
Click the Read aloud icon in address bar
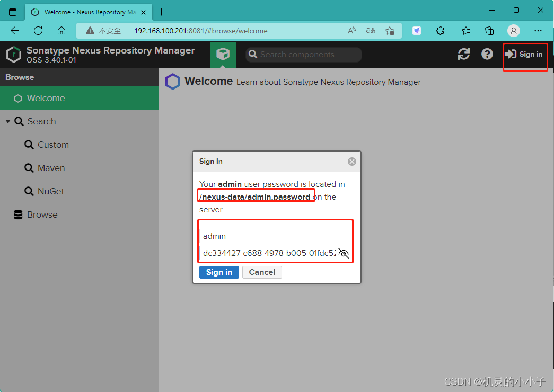pyautogui.click(x=351, y=31)
